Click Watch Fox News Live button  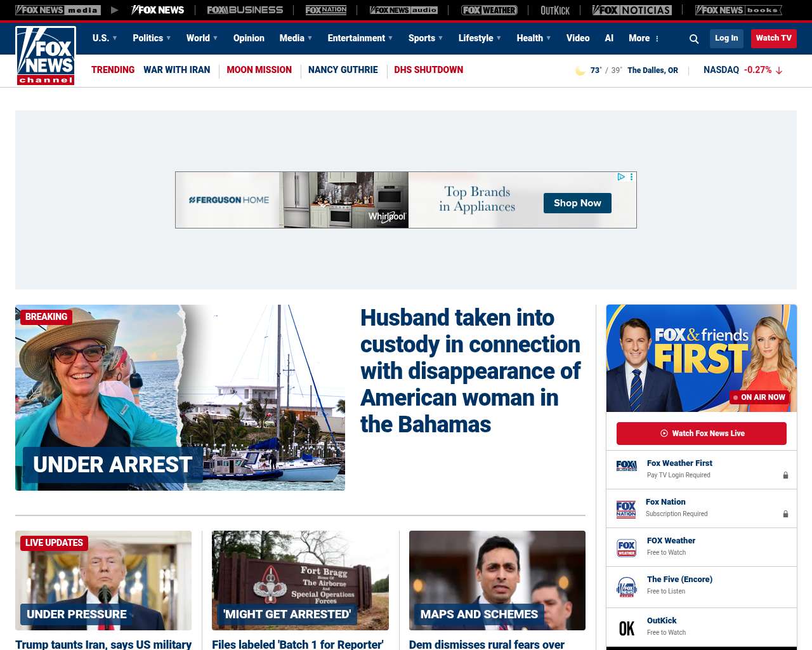pyautogui.click(x=702, y=434)
